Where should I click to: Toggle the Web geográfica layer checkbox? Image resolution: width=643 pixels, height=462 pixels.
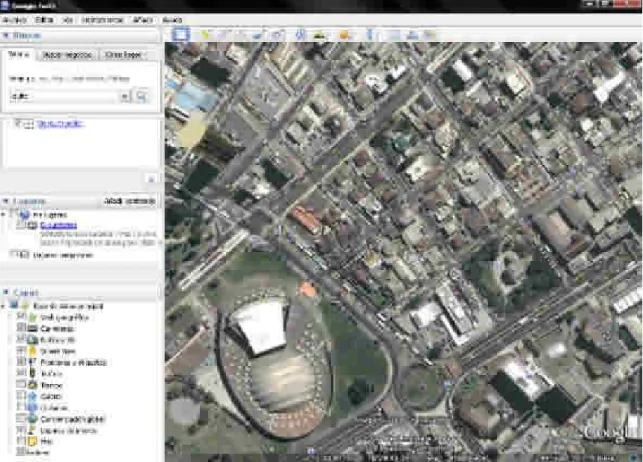point(21,317)
